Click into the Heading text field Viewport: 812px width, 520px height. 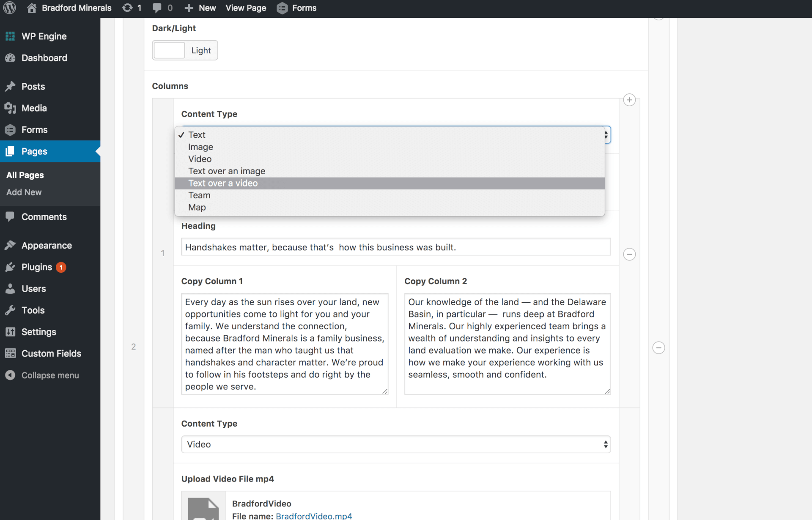pos(396,247)
